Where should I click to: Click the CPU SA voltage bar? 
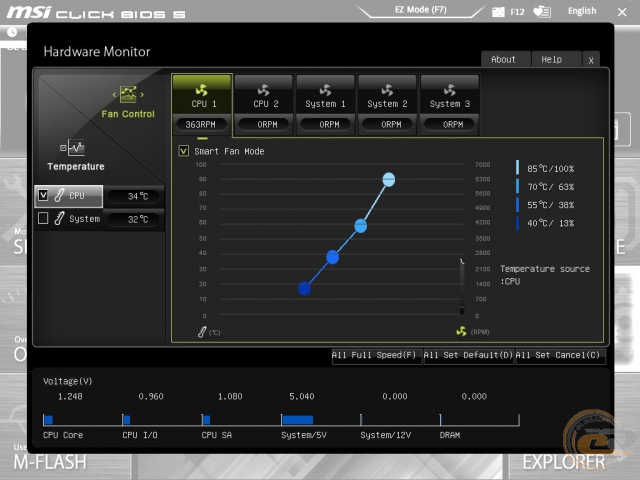click(206, 420)
